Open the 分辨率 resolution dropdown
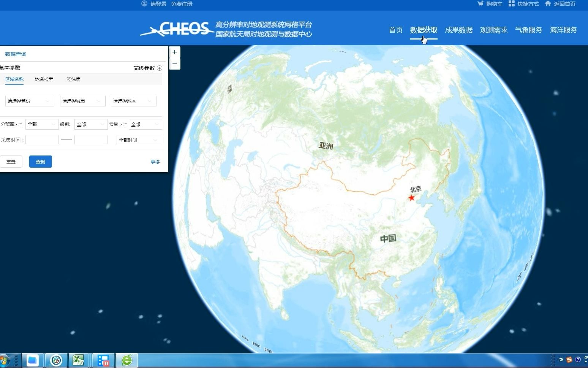The image size is (588, 368). [x=42, y=124]
